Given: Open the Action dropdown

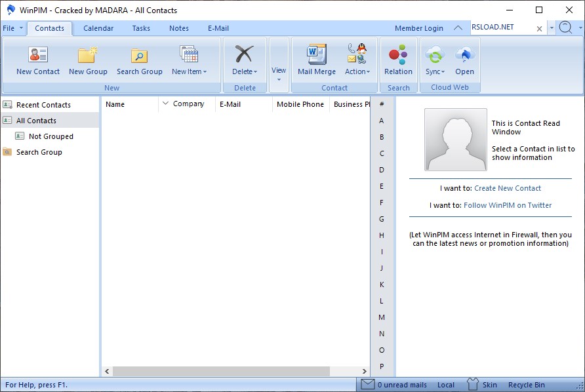Looking at the screenshot, I should (357, 60).
